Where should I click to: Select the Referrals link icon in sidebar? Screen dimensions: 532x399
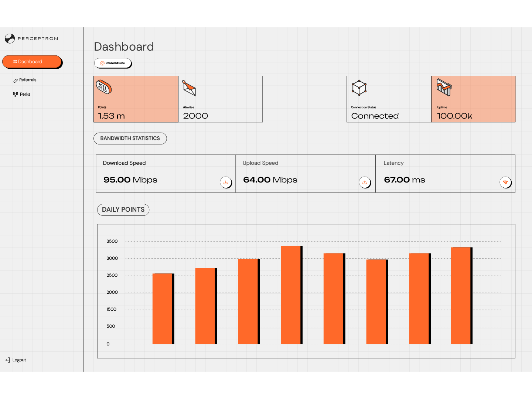[16, 80]
